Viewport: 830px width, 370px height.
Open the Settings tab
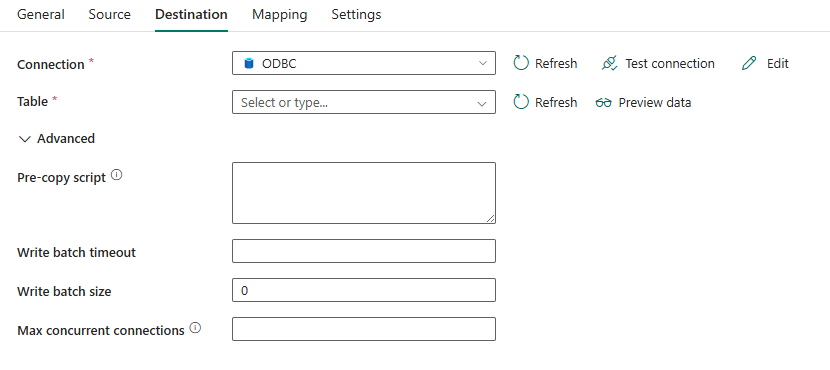(x=356, y=14)
